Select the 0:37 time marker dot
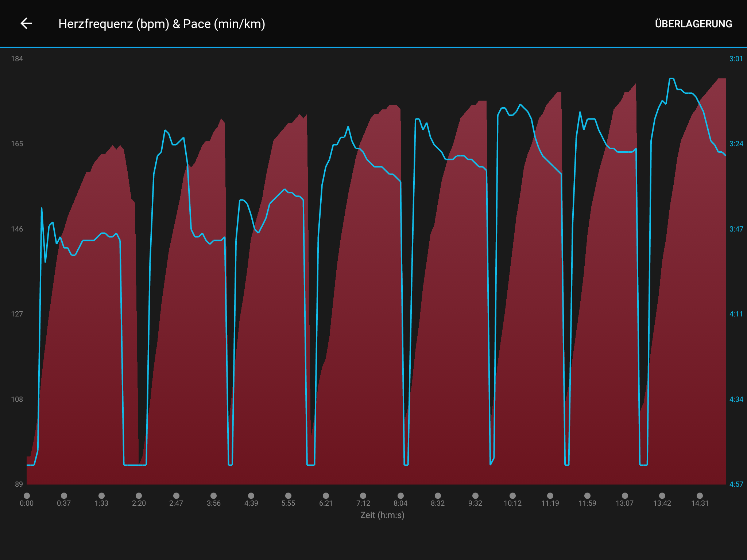The width and height of the screenshot is (747, 560). pos(64,495)
